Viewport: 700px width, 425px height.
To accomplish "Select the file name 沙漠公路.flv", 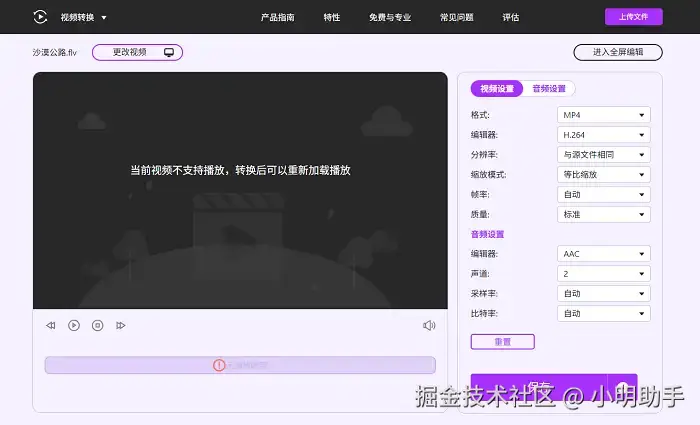I will click(x=54, y=53).
